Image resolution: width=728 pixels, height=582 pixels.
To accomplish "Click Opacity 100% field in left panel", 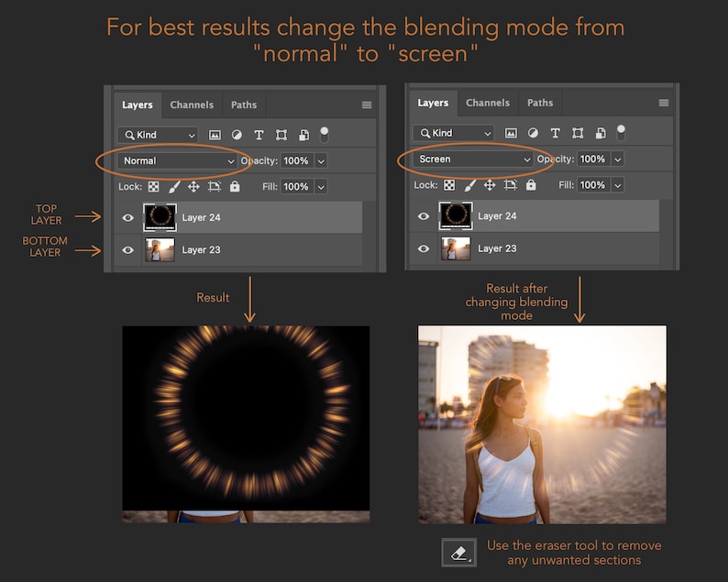I will tap(297, 161).
